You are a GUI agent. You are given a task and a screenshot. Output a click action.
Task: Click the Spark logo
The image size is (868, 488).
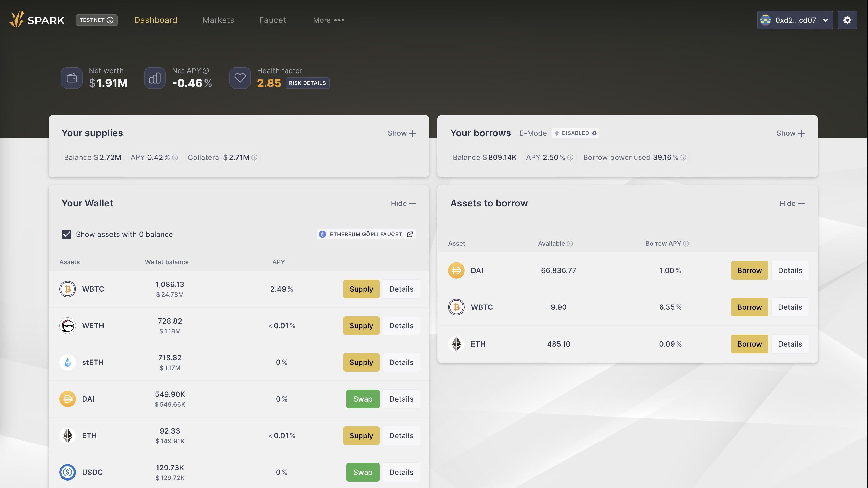coord(37,20)
